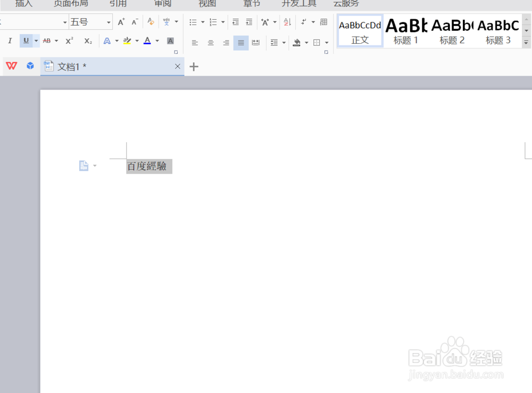This screenshot has height=393, width=532.
Task: Open the paragraph dialog launcher
Action: 326,52
